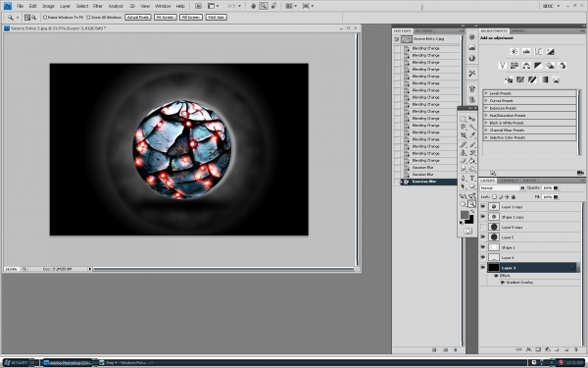Select the Paint Bucket tool

tap(472, 161)
